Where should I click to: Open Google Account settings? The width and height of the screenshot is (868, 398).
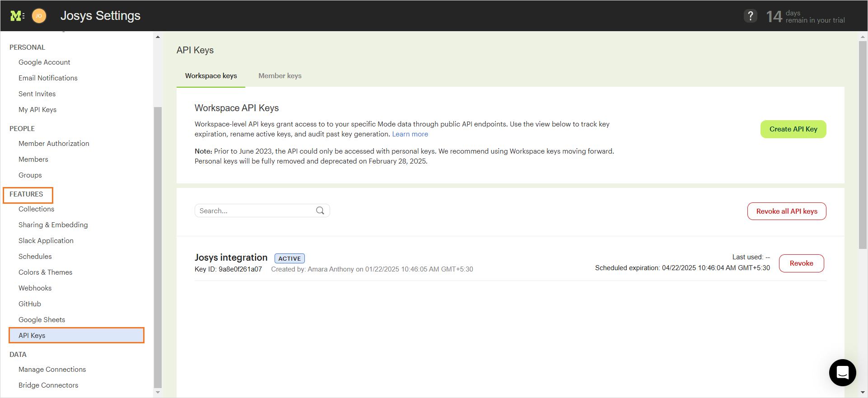point(44,62)
